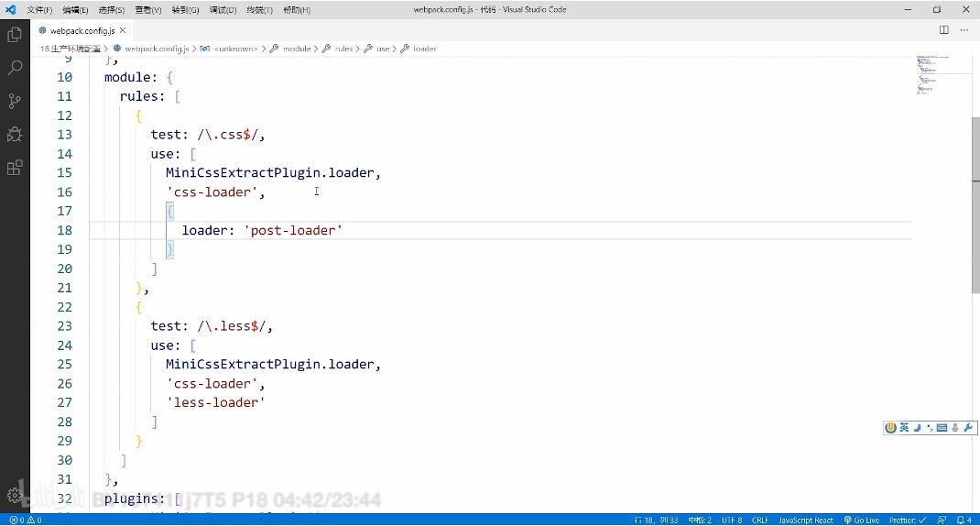Open the Manage gear settings icon

pos(15,496)
